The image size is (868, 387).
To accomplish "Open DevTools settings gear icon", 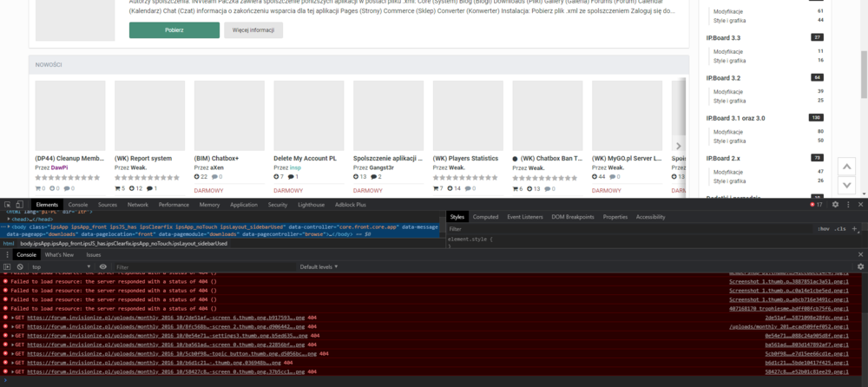I will coord(835,204).
